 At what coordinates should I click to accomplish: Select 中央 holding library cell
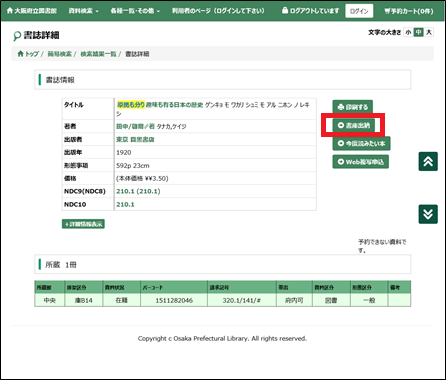pyautogui.click(x=50, y=300)
